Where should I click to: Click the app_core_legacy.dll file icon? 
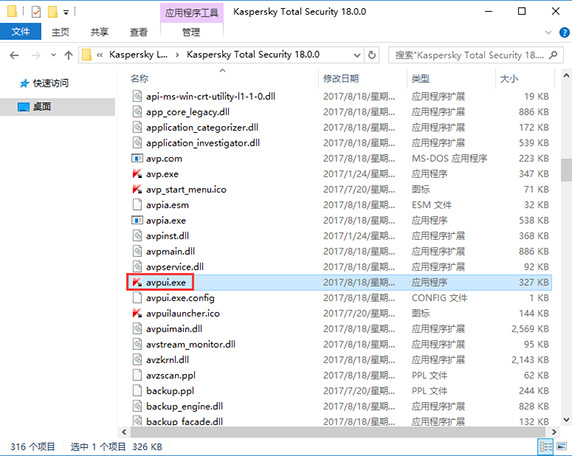pyautogui.click(x=137, y=112)
